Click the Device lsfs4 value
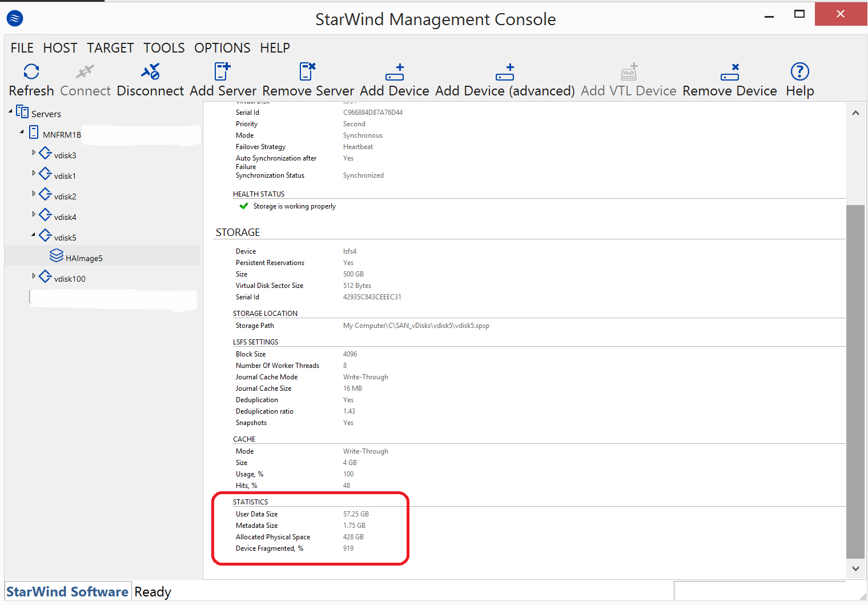 point(349,251)
